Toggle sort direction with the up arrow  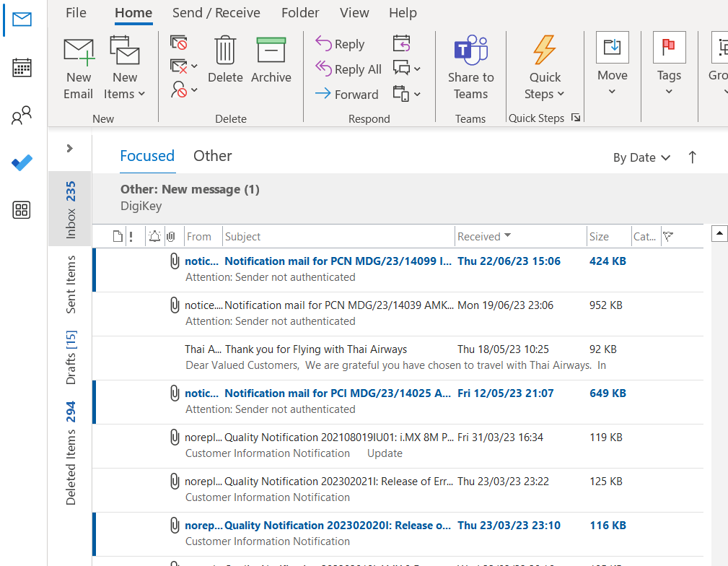(x=692, y=157)
